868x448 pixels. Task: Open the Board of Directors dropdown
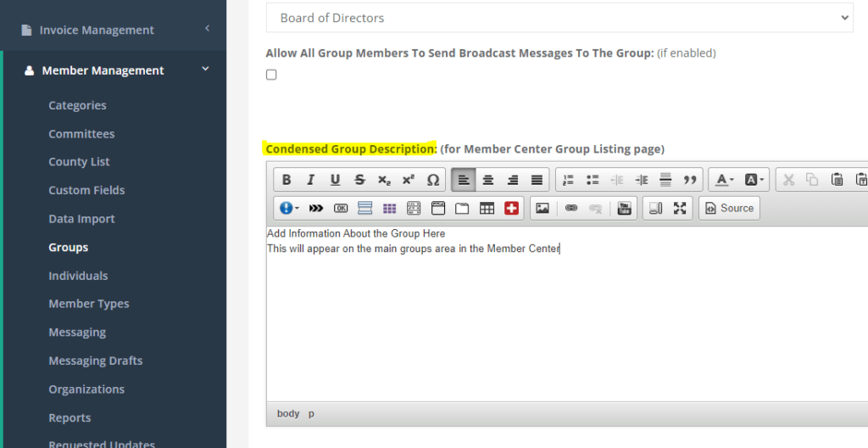click(x=559, y=18)
